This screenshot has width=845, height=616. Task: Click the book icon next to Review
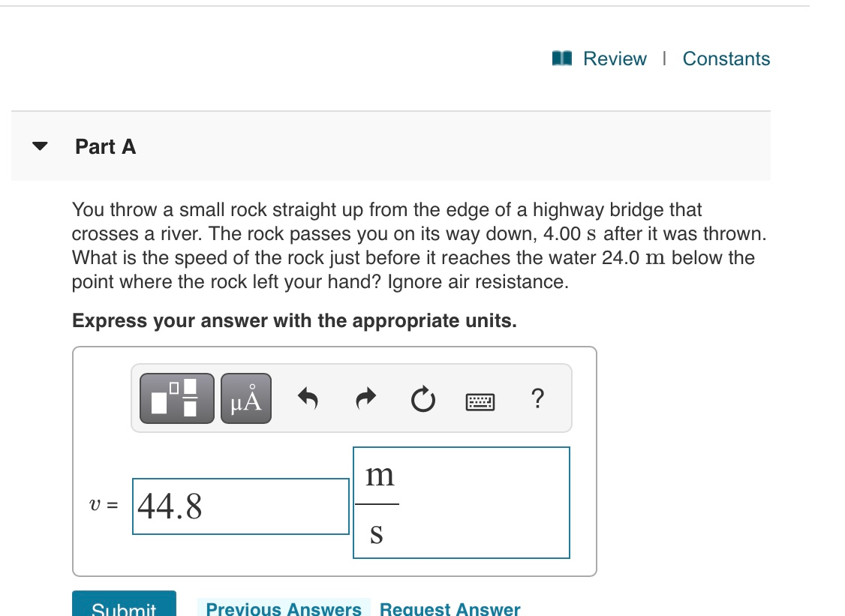pos(561,58)
